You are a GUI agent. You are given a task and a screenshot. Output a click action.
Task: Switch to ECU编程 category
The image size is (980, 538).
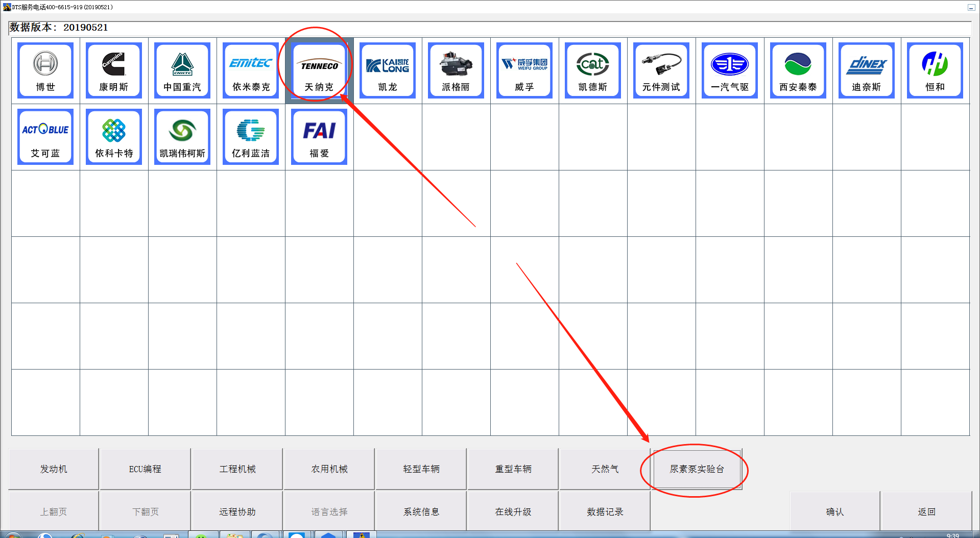click(x=145, y=469)
